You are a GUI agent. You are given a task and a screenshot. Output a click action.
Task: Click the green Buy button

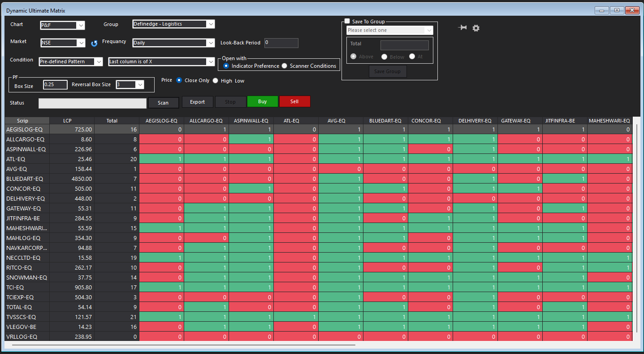[x=263, y=101]
